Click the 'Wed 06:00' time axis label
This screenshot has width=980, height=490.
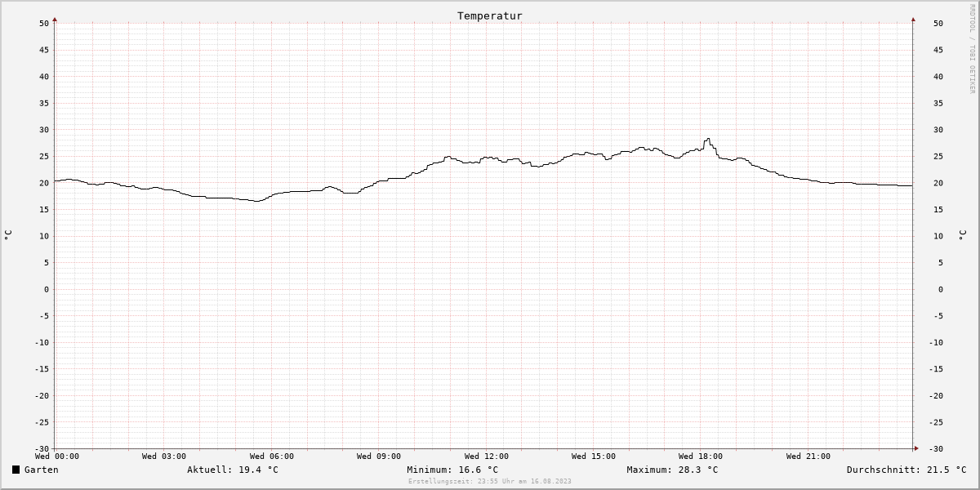[272, 457]
